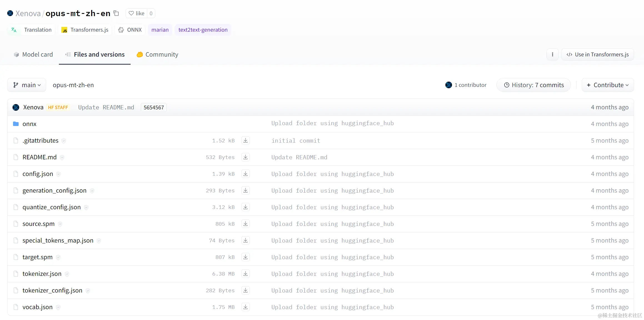Click the opus-mt-zh-en breadcrumb path
The image size is (644, 320).
coord(73,85)
